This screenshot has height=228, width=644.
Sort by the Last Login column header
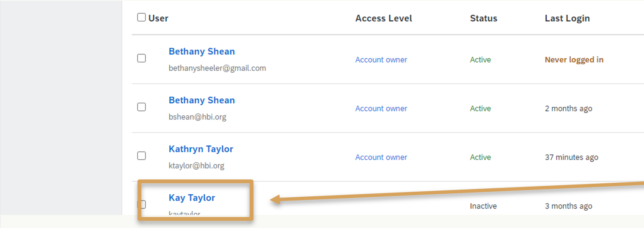click(x=567, y=19)
